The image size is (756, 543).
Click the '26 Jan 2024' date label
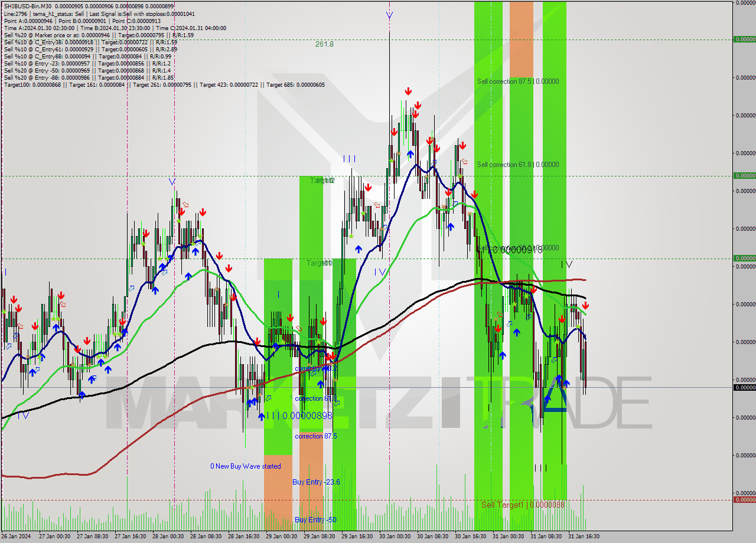click(x=17, y=537)
